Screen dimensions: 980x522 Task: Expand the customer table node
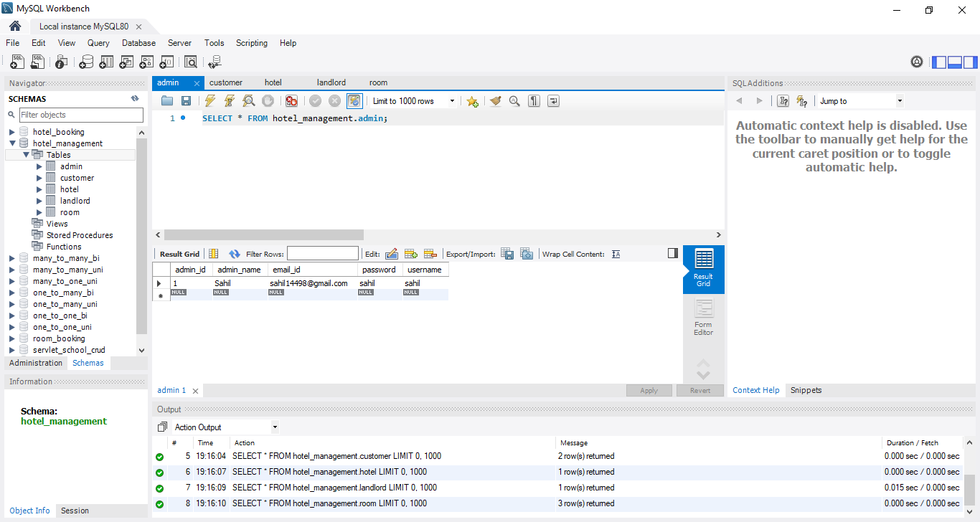(39, 178)
